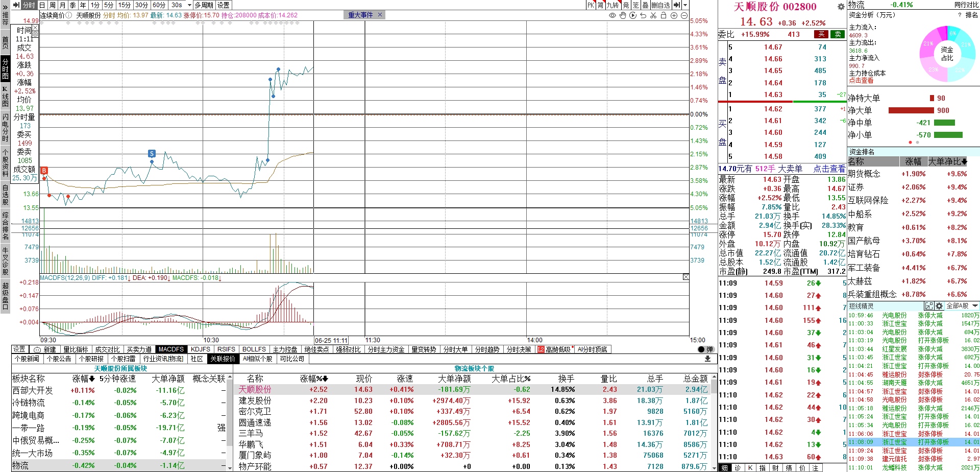Select the scissors cut icon
This screenshot has width=980, height=472.
click(x=653, y=15)
